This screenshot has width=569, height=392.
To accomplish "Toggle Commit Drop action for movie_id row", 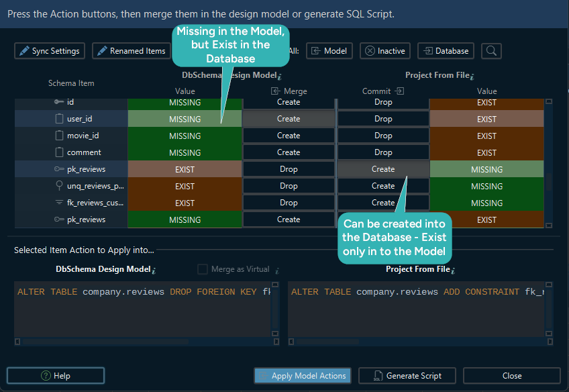I will (x=383, y=136).
